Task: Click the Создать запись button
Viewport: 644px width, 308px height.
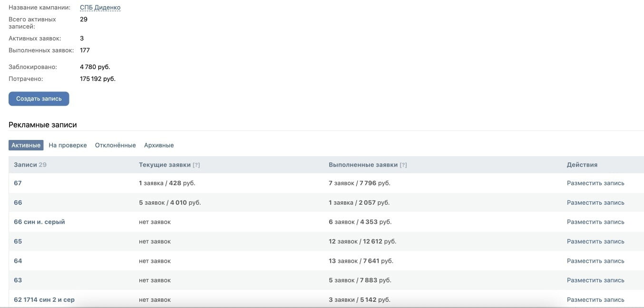Action: pos(39,99)
